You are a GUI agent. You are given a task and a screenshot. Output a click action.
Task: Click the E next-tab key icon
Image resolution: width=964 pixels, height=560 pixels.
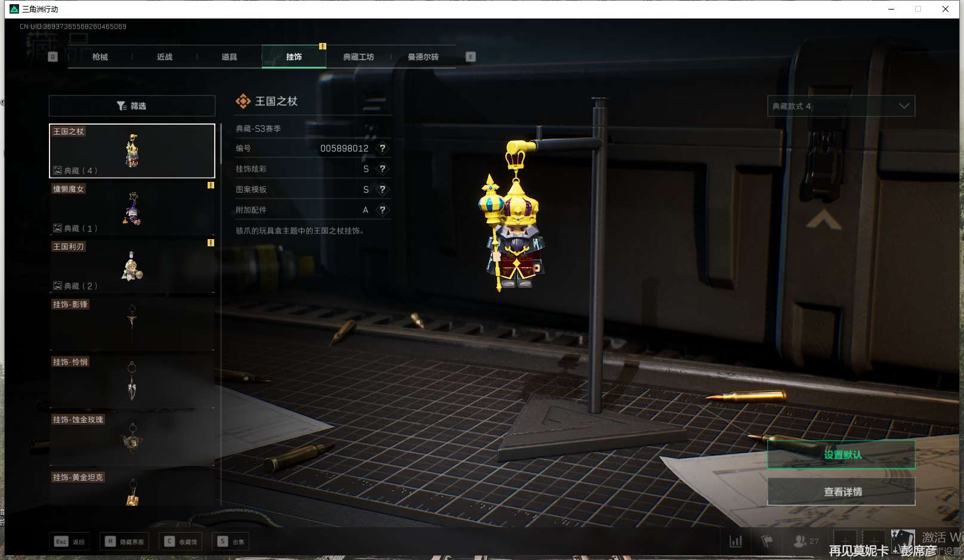tap(471, 57)
